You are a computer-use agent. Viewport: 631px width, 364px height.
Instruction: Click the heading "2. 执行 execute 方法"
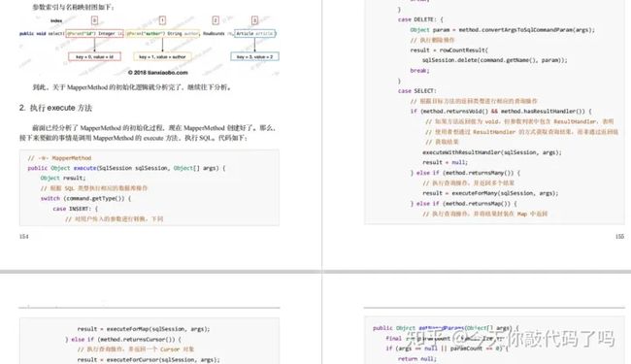55,108
